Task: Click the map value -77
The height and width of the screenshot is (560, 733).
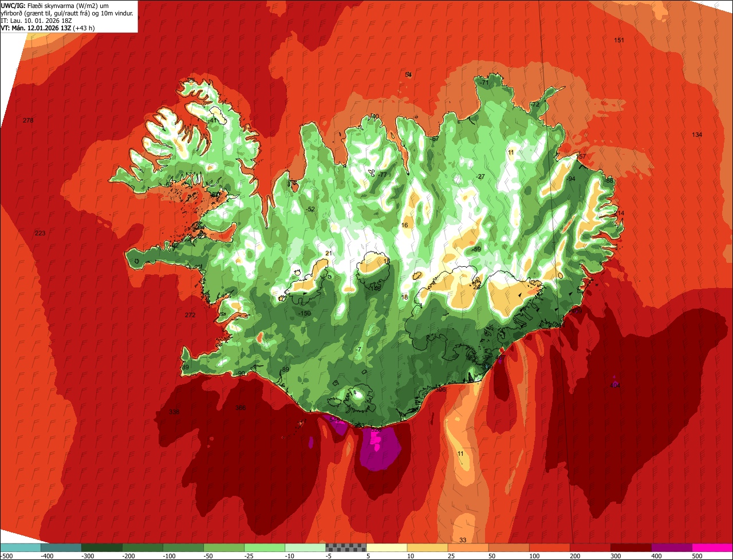Action: (382, 175)
